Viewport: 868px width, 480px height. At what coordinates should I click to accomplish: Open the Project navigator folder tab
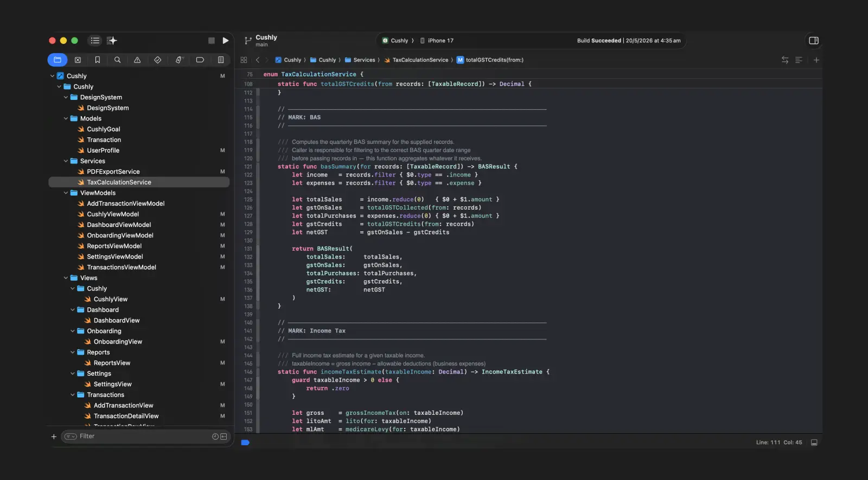58,60
